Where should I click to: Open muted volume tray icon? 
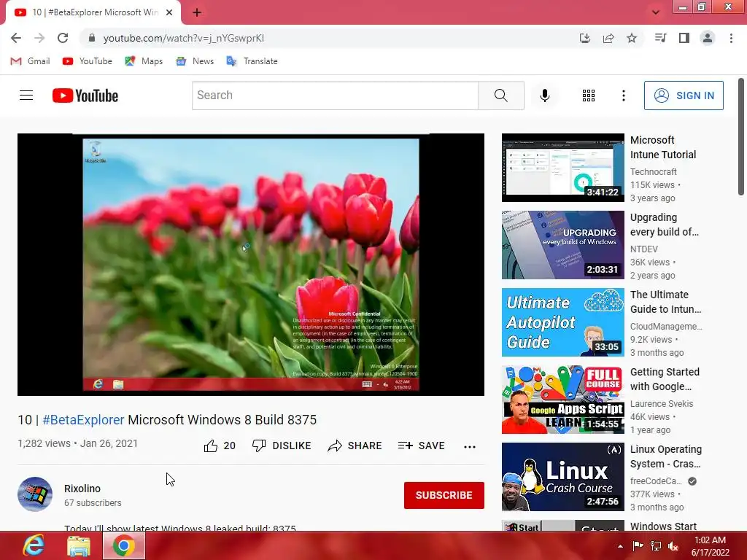coord(673,546)
